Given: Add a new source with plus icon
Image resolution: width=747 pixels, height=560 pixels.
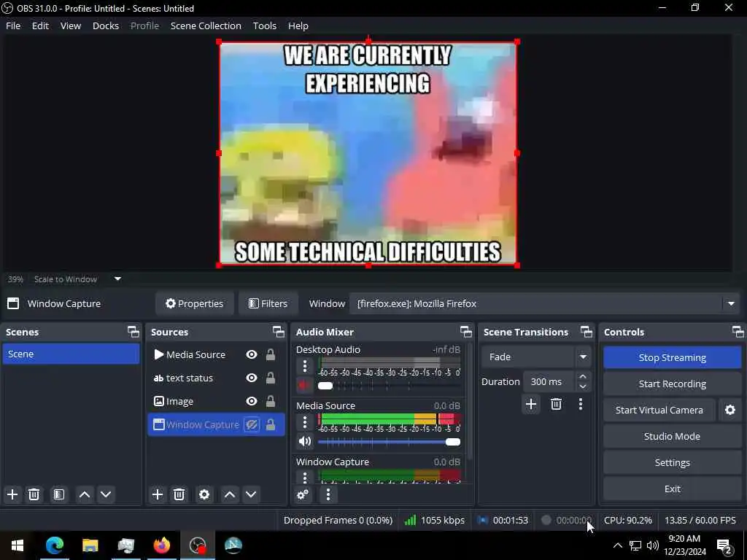Looking at the screenshot, I should click(x=158, y=494).
